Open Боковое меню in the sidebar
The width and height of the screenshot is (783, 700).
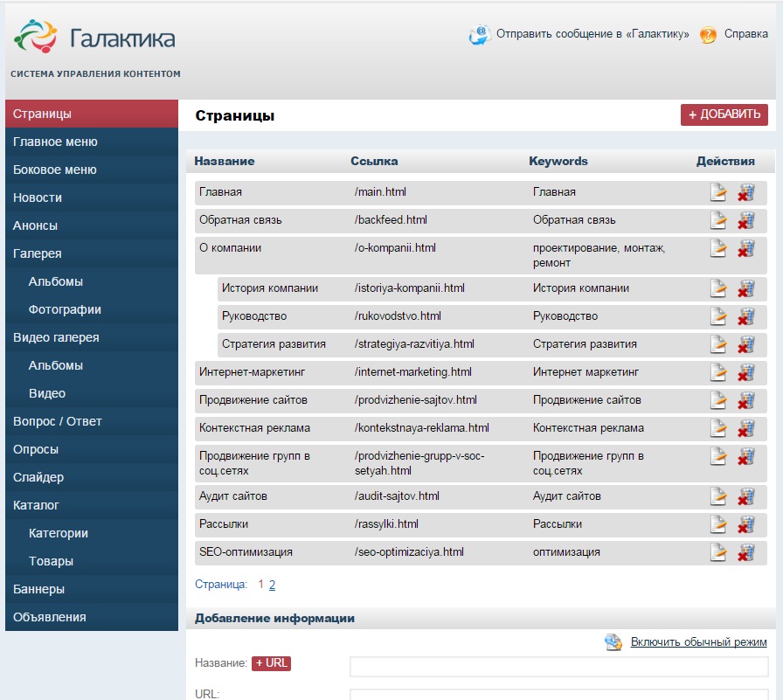(92, 170)
